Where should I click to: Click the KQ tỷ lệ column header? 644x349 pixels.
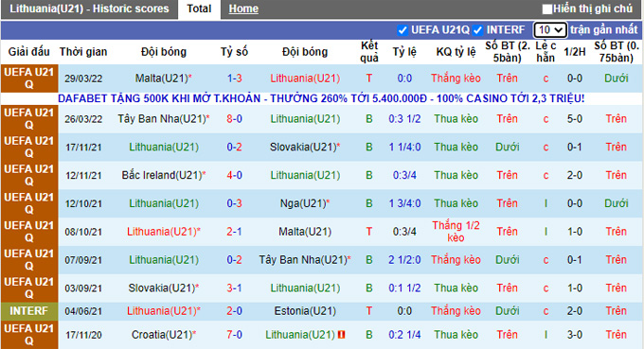[456, 52]
